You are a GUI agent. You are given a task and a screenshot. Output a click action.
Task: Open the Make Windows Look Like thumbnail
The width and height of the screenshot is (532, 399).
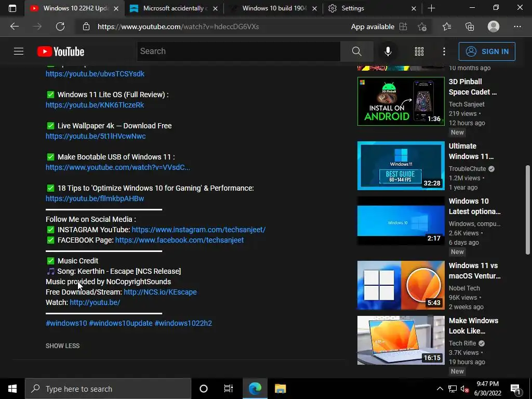click(401, 340)
